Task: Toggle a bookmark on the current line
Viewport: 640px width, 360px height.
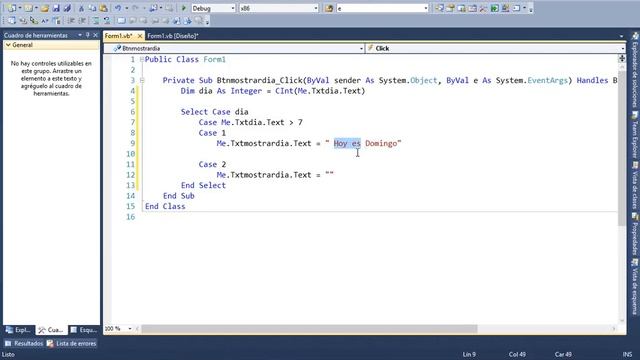Action: tap(121, 20)
